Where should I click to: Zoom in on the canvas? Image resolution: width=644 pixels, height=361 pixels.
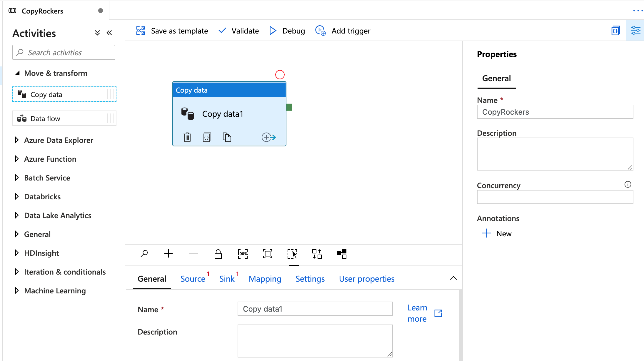coord(168,253)
